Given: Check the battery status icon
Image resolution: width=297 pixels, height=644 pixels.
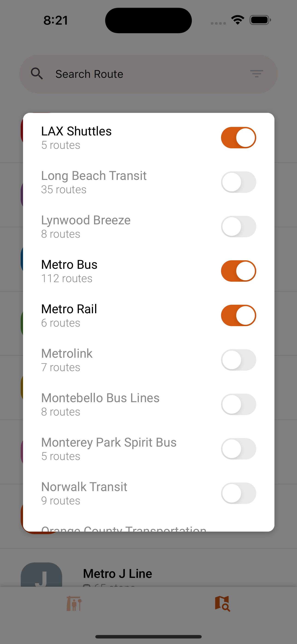Looking at the screenshot, I should tap(260, 20).
